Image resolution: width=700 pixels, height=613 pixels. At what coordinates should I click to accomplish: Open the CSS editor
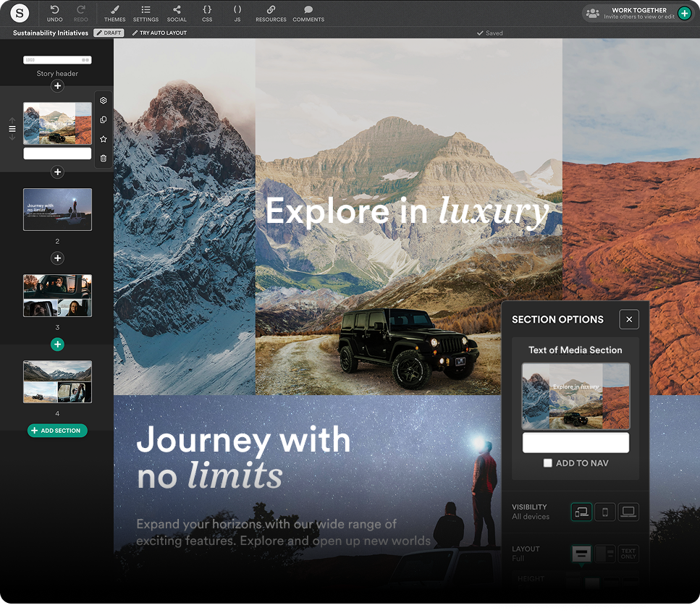click(207, 10)
